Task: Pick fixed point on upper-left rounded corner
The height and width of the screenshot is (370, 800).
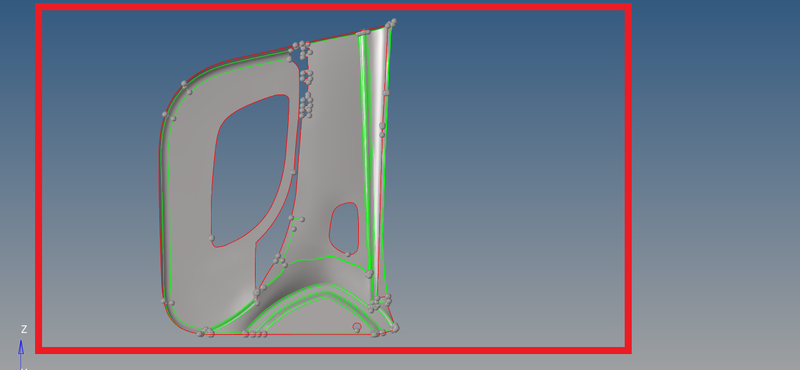Action: tap(184, 84)
